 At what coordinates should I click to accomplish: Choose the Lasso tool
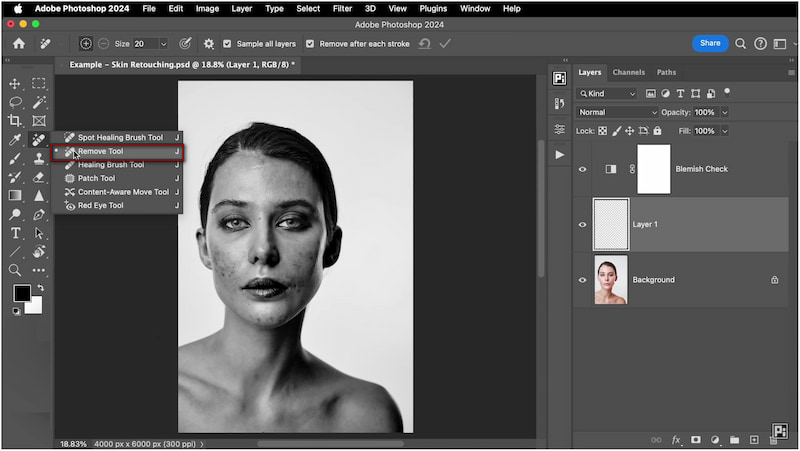(x=15, y=102)
